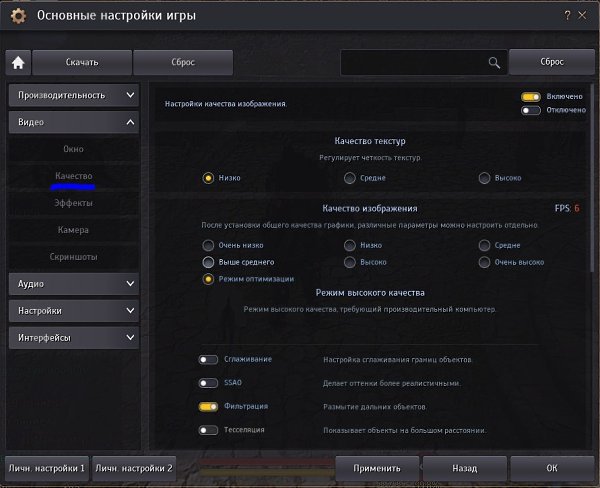600x488 pixels.
Task: Expand the Интерфейсы section
Action: 73,338
